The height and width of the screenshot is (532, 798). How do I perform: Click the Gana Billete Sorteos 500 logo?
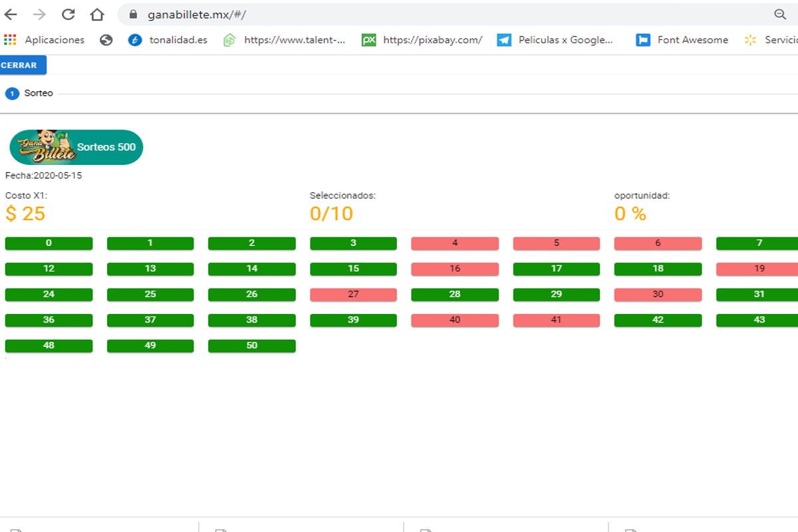pyautogui.click(x=76, y=147)
